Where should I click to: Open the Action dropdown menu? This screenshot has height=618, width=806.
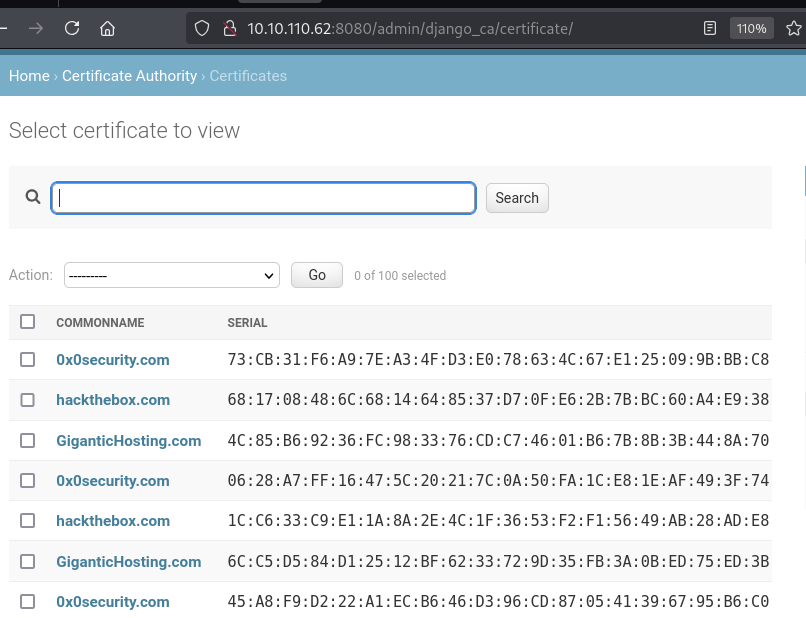coord(172,275)
